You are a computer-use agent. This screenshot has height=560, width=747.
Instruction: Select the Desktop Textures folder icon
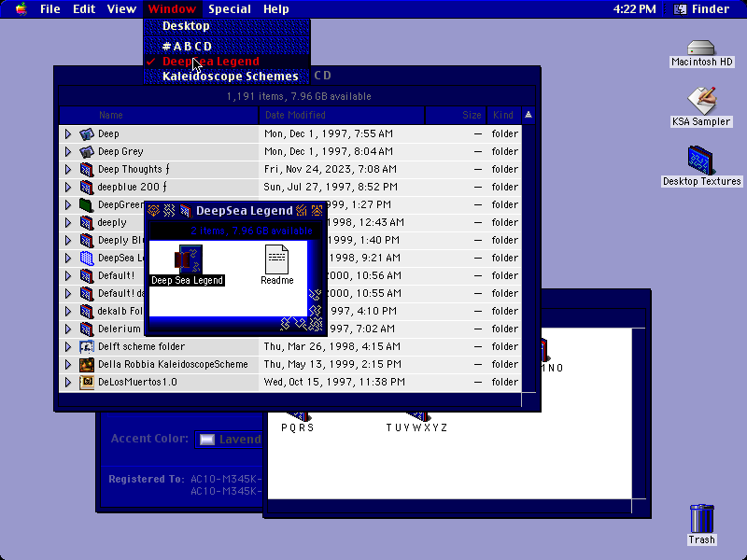(x=701, y=160)
